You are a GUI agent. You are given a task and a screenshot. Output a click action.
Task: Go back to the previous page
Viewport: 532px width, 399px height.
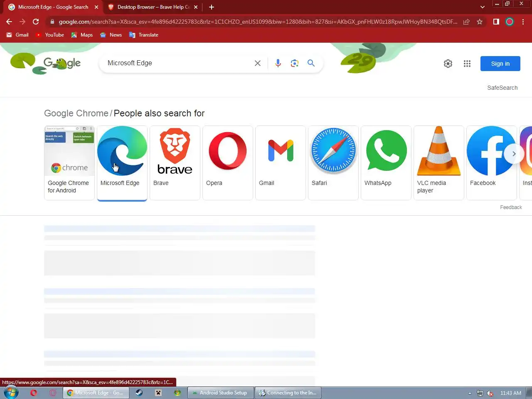[x=9, y=22]
